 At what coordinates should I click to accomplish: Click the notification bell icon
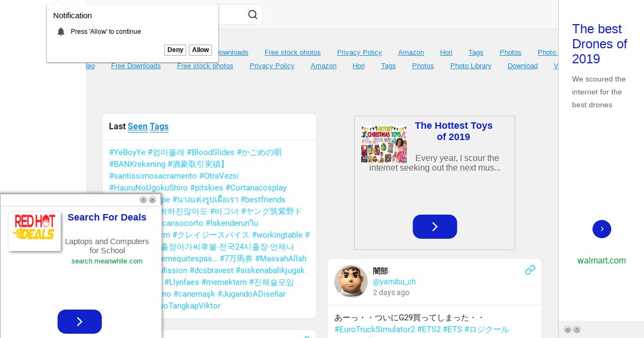click(x=61, y=32)
